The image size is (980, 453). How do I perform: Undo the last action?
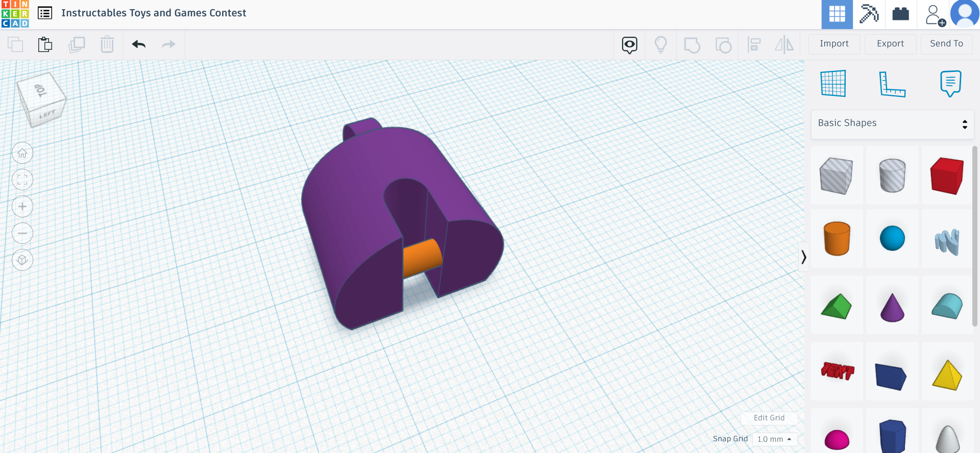tap(139, 44)
